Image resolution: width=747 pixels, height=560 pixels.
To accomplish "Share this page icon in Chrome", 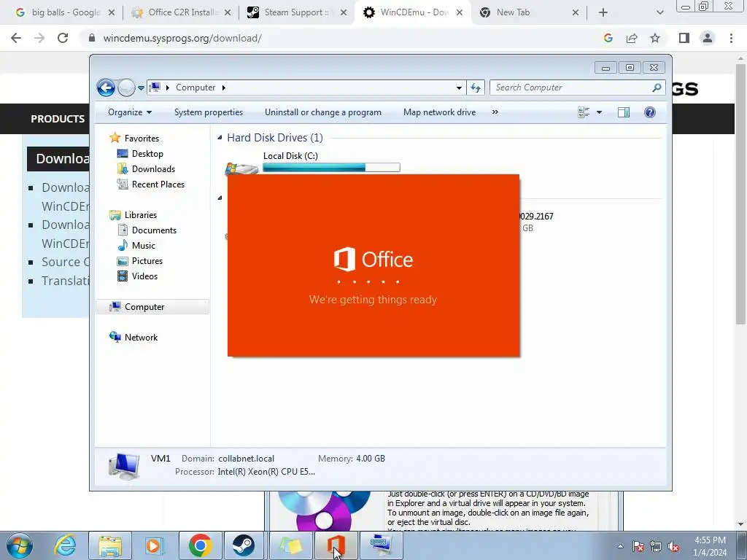I will point(632,38).
